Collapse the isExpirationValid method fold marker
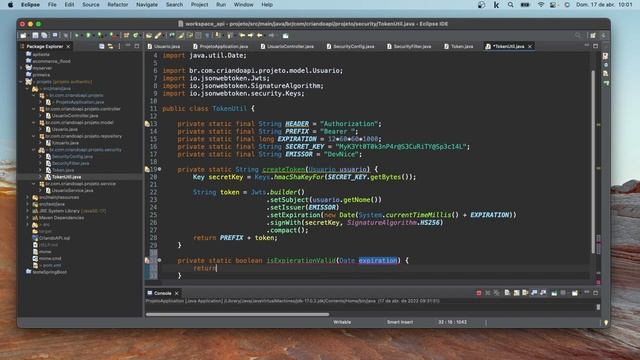This screenshot has height=360, width=640. 160,260
